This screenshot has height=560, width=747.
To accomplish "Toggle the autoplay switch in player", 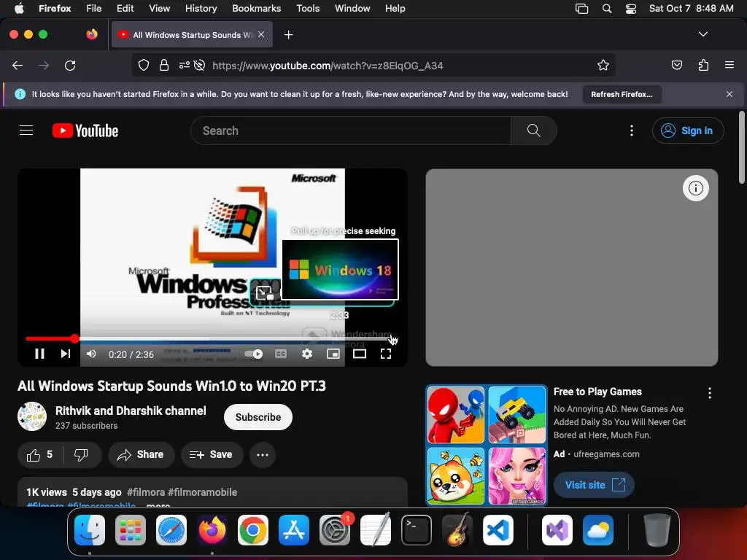I will click(253, 354).
